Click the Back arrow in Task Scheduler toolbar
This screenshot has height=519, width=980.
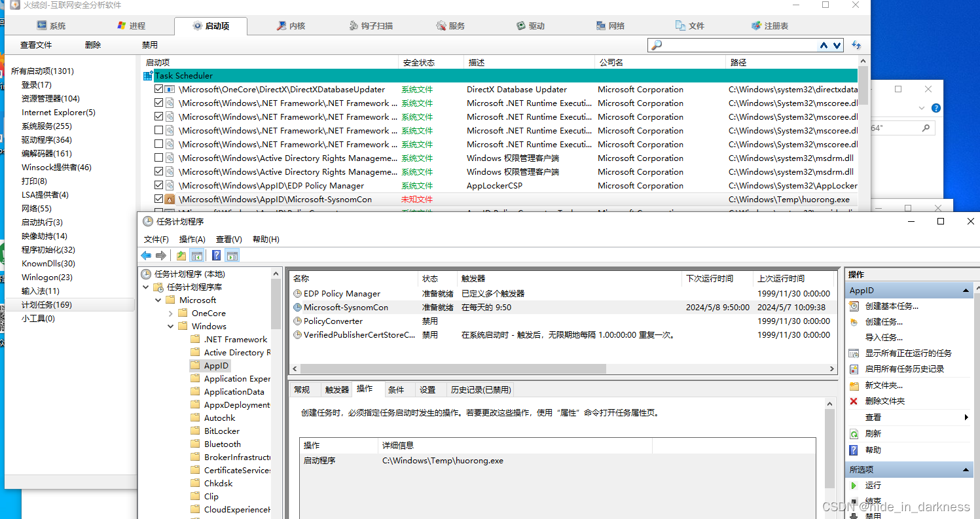[146, 255]
